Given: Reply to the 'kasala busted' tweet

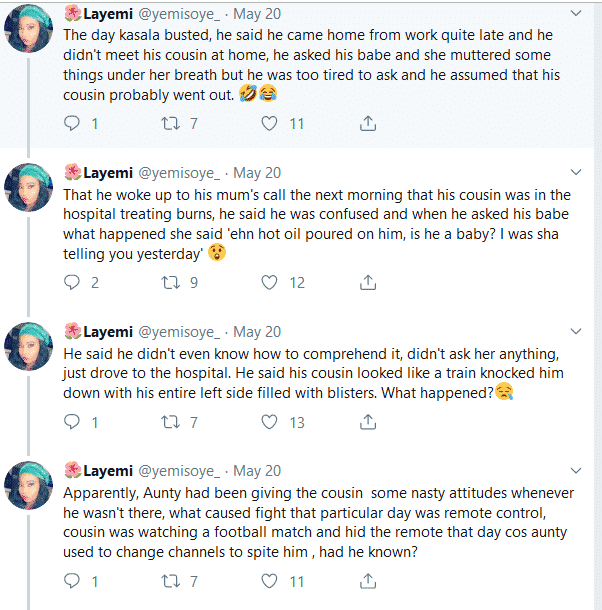Looking at the screenshot, I should point(72,124).
